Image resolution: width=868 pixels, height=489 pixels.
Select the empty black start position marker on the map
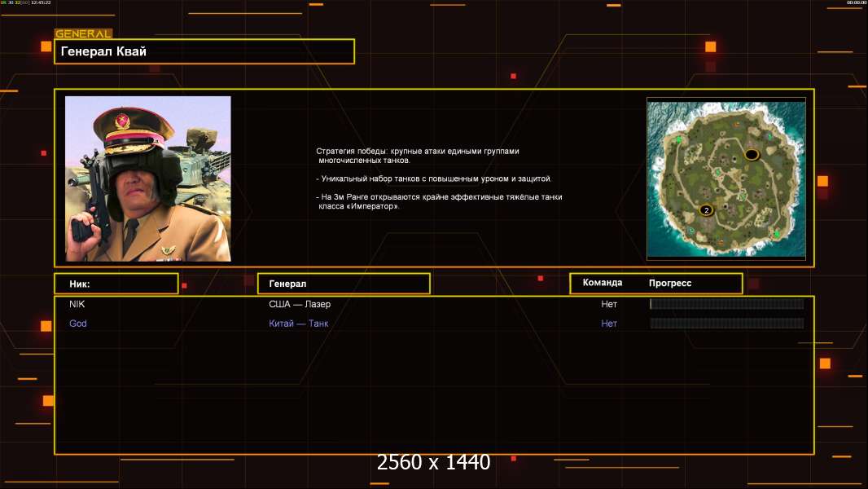tap(752, 155)
